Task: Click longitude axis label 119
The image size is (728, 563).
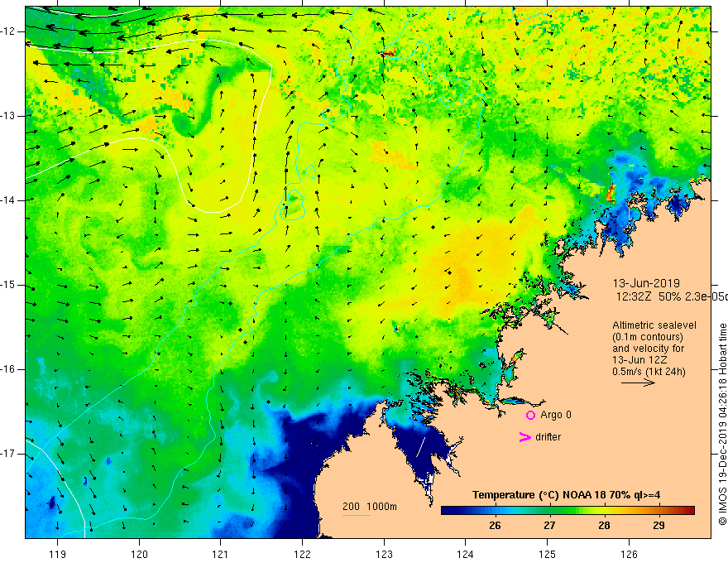Action: click(58, 554)
